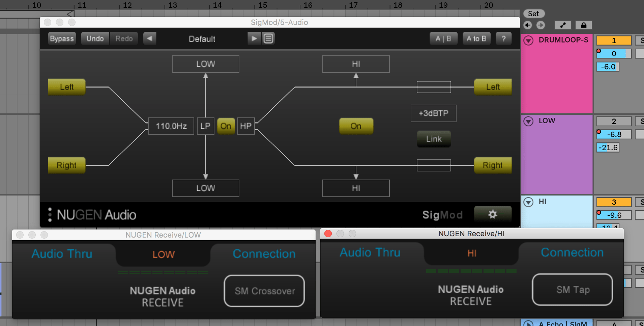Click the 110.0Hz crossover frequency field
644x326 pixels.
pos(171,126)
